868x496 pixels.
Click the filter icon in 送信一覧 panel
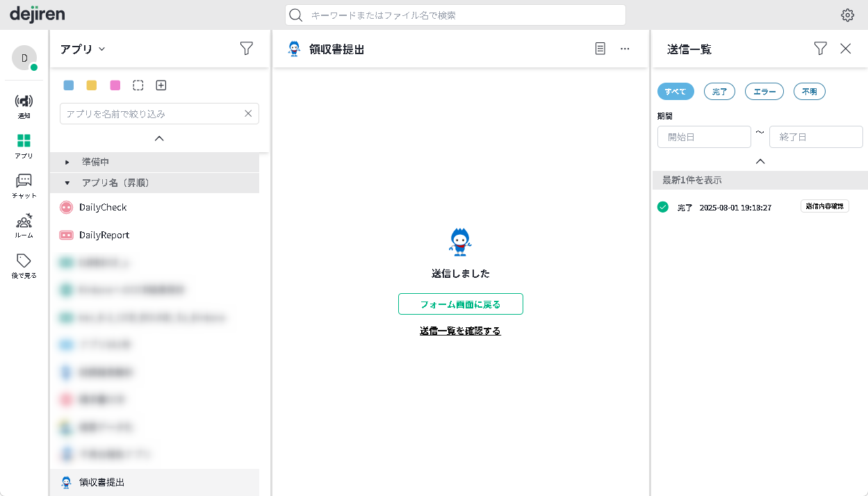[820, 49]
